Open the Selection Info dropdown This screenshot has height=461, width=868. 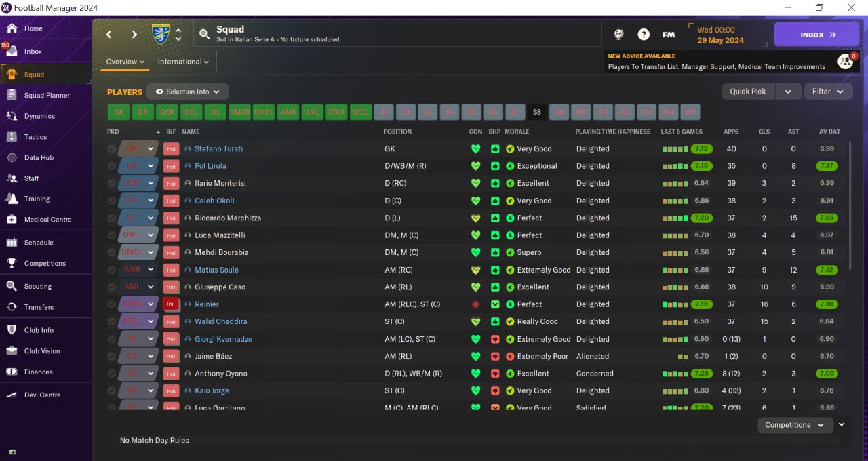(x=188, y=92)
